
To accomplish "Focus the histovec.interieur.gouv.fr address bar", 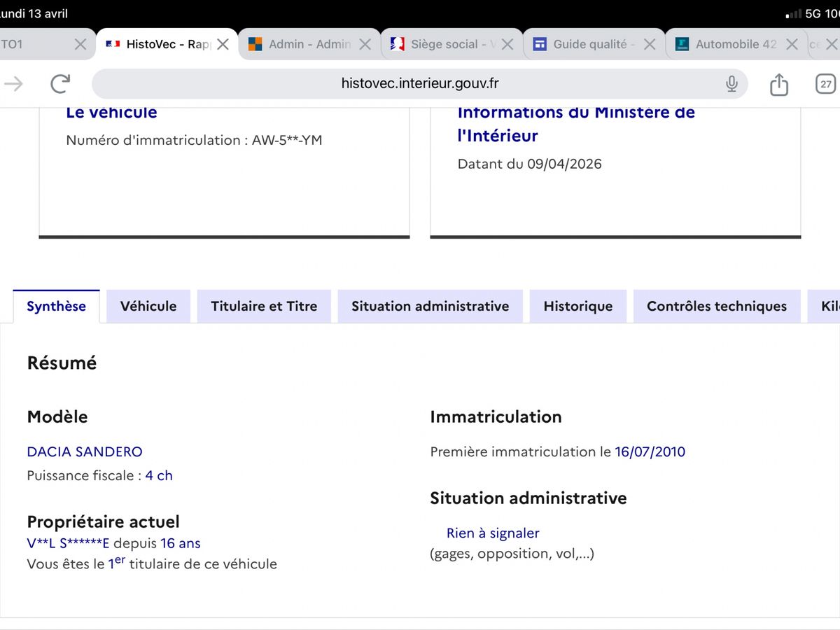I will [420, 84].
